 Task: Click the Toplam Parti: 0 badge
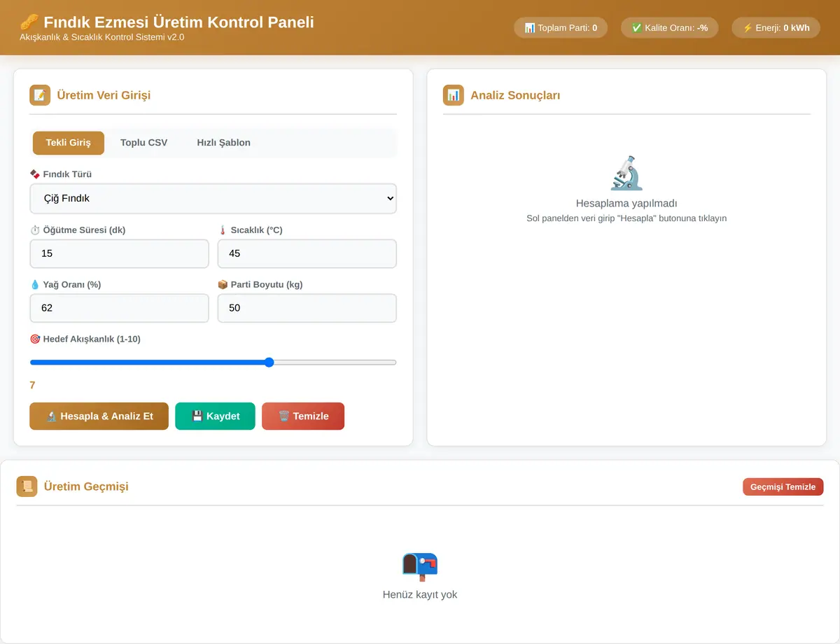click(561, 28)
